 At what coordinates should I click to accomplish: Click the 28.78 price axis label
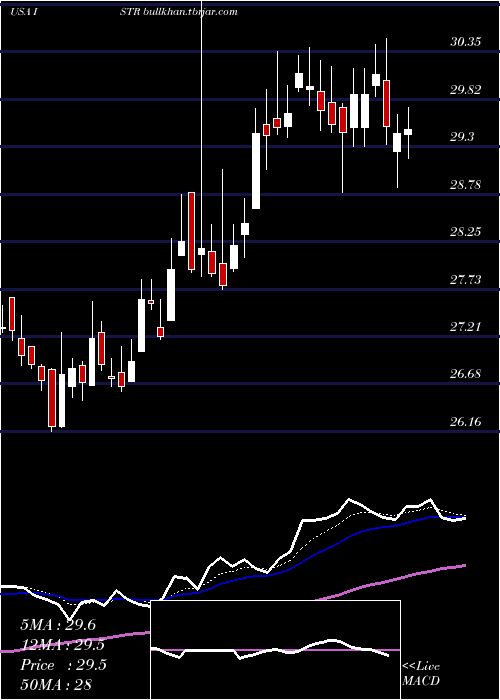click(x=466, y=185)
